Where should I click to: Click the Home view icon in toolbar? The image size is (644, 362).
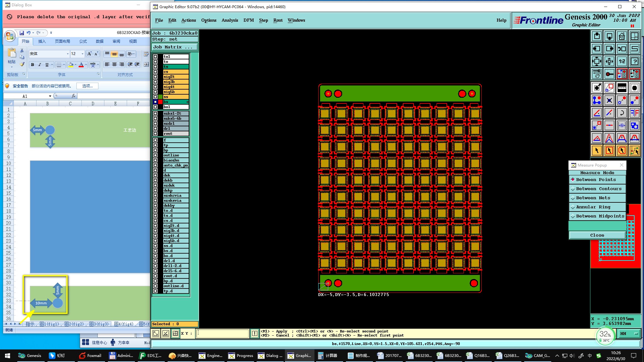pyautogui.click(x=622, y=36)
